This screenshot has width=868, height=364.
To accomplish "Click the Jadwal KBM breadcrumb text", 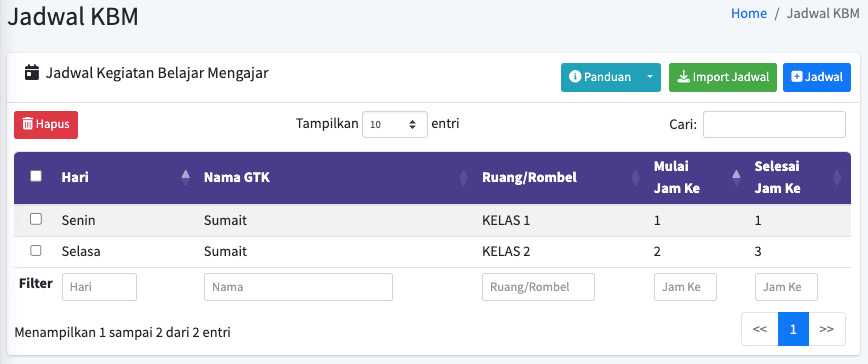I will point(823,13).
